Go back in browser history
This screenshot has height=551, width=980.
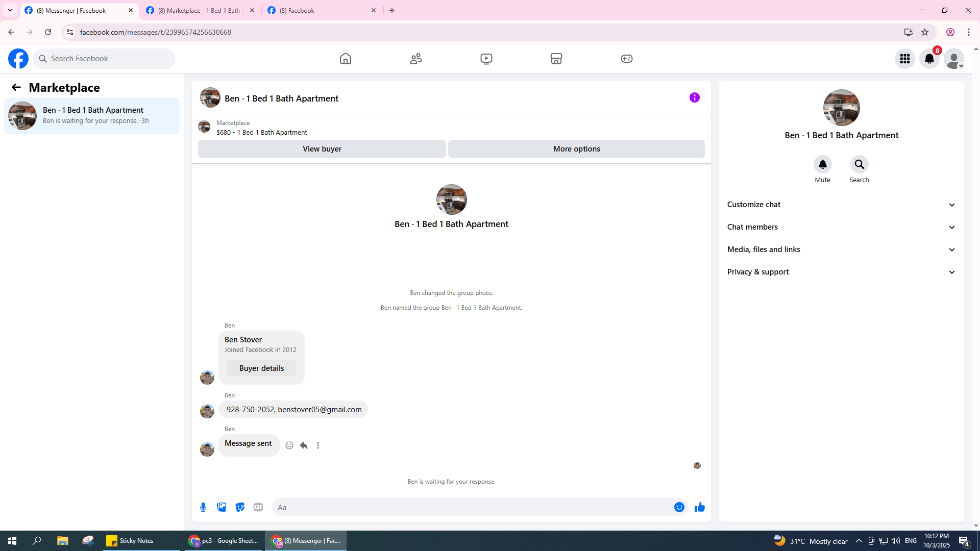11,32
